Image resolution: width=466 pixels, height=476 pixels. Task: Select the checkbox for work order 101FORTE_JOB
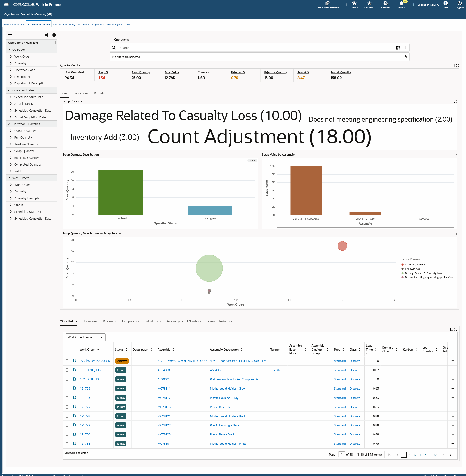click(x=67, y=370)
